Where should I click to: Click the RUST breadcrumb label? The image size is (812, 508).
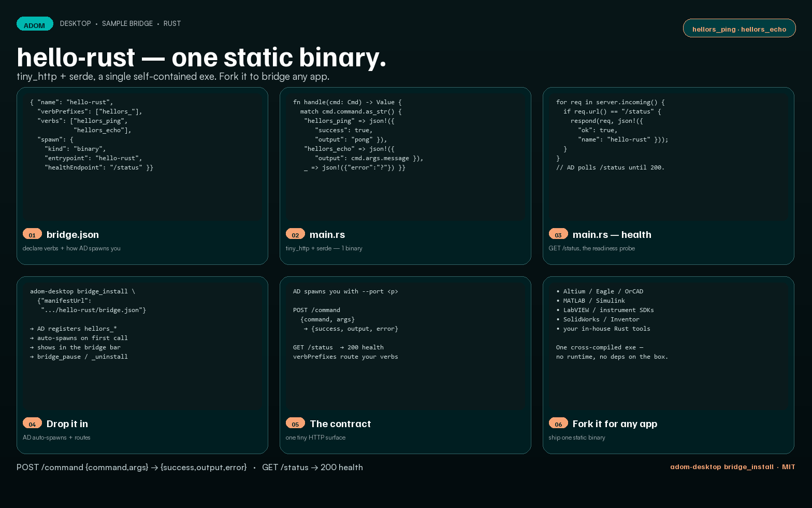tap(172, 23)
